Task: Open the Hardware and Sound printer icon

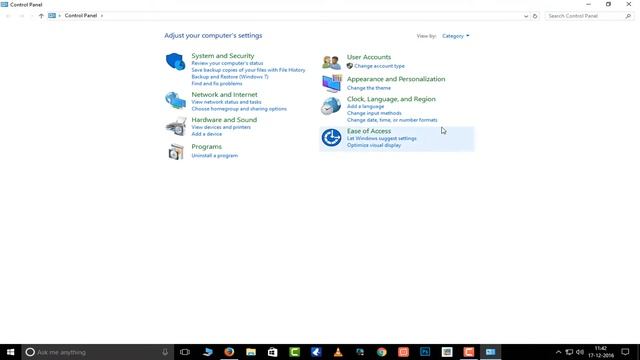Action: click(176, 127)
